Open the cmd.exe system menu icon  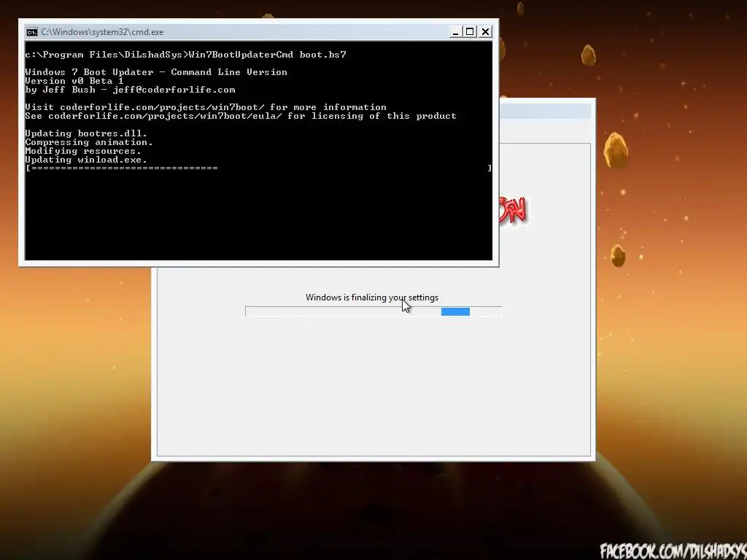[x=32, y=32]
